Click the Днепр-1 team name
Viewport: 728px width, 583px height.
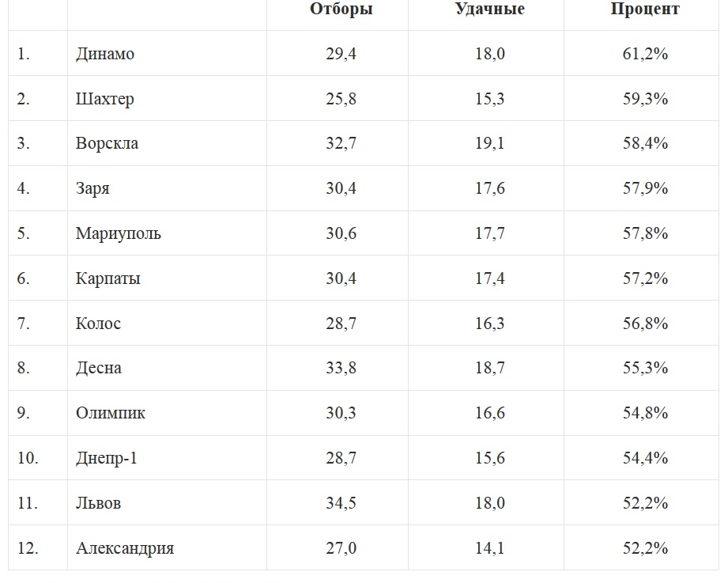point(107,458)
